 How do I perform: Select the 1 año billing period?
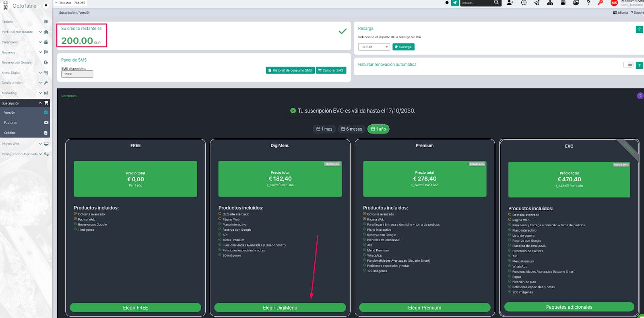[x=378, y=129]
